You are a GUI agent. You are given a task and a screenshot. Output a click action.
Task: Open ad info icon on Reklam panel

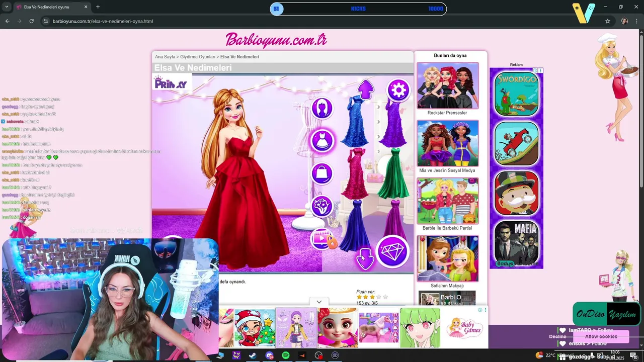(x=536, y=71)
